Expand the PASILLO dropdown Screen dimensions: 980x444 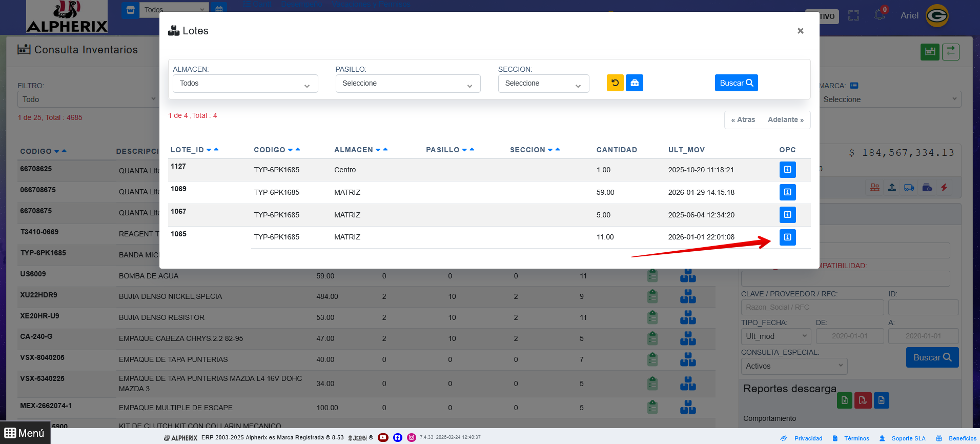tap(407, 84)
